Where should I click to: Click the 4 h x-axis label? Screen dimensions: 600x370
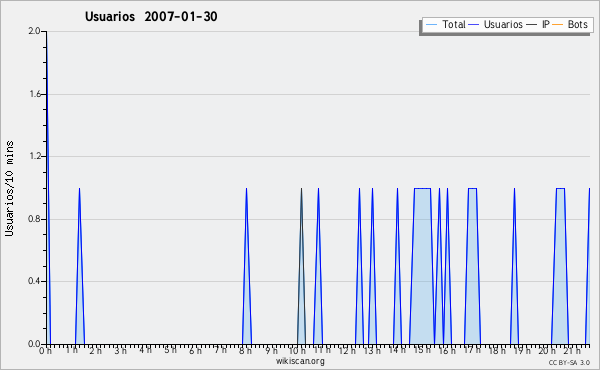(145, 350)
